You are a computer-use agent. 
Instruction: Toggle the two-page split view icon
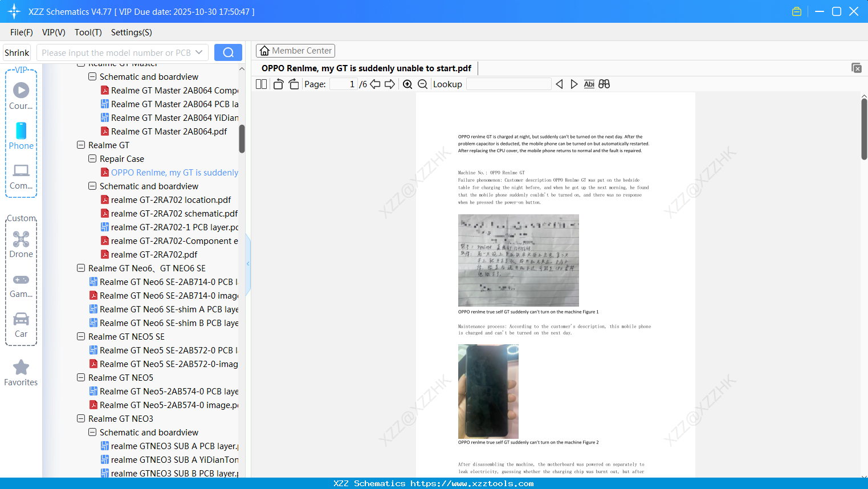[x=261, y=84]
